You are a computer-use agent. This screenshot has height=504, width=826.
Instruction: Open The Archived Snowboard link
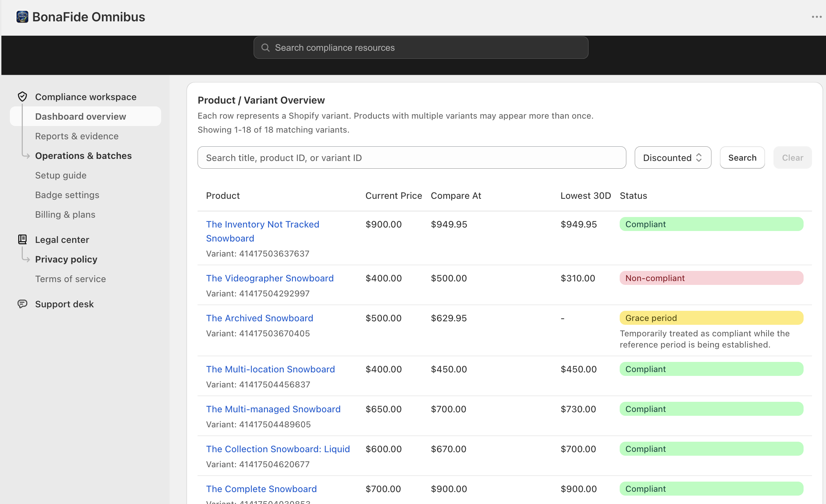pyautogui.click(x=260, y=318)
